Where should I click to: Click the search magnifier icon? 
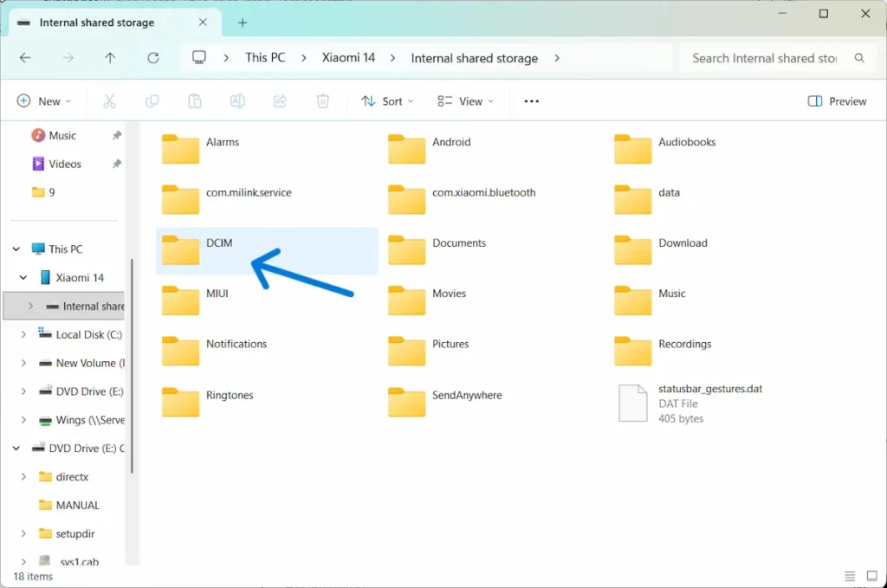(x=859, y=58)
